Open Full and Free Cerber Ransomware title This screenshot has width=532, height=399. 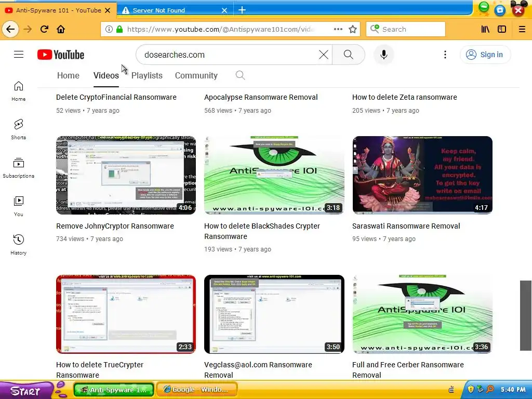click(x=408, y=370)
